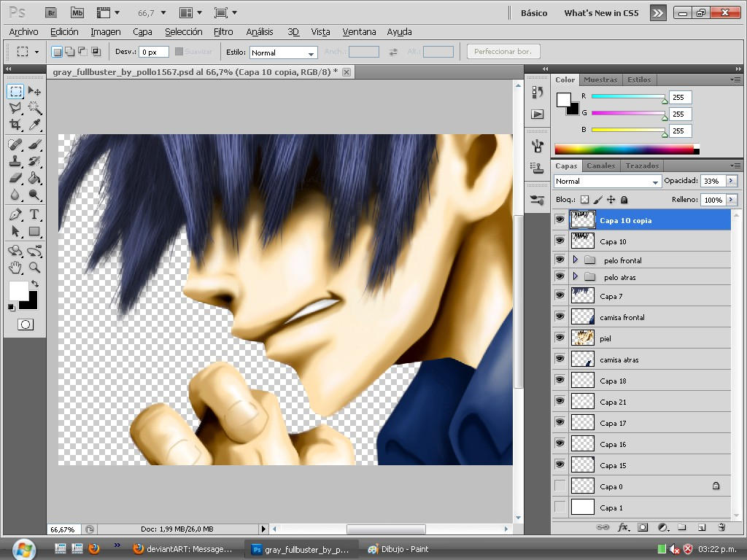
Task: Add a layer style via fx icon
Action: 623,527
